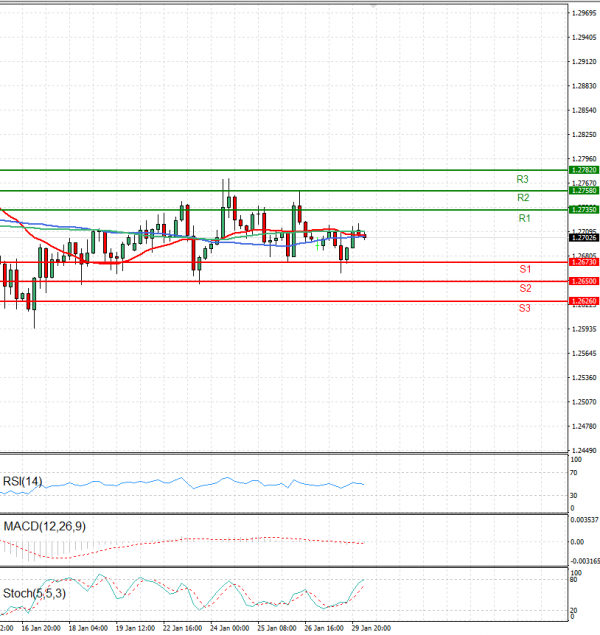This screenshot has height=635, width=600.
Task: Select the green 1.27580 price tag
Action: click(584, 190)
